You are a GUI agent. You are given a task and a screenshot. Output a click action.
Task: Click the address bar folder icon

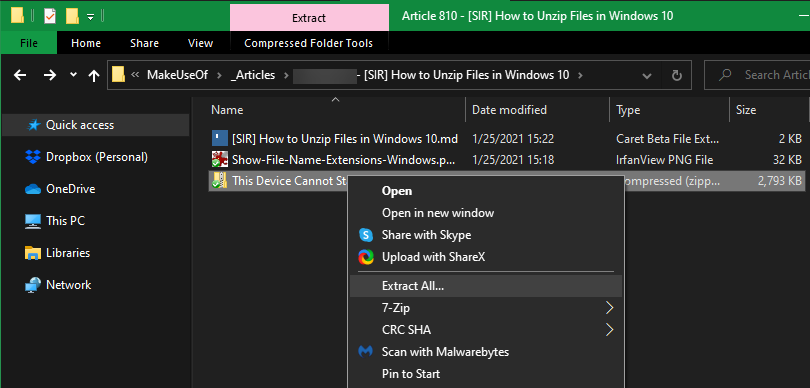(x=119, y=75)
